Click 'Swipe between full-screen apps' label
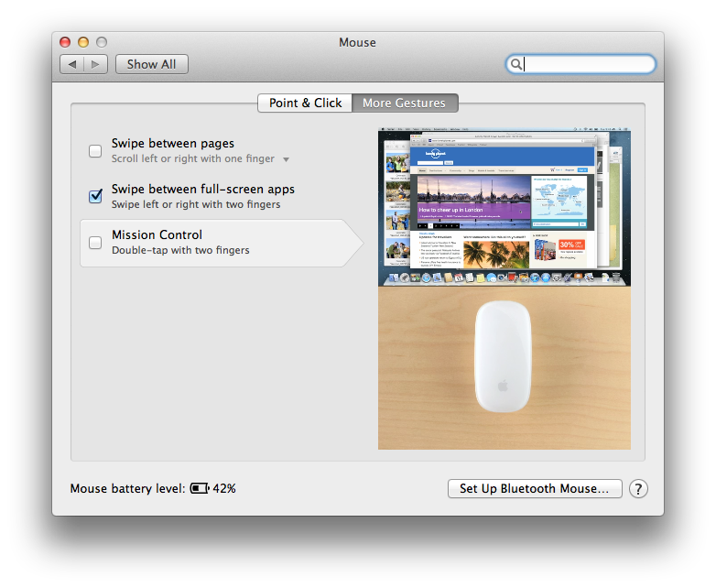The width and height of the screenshot is (716, 588). 203,190
